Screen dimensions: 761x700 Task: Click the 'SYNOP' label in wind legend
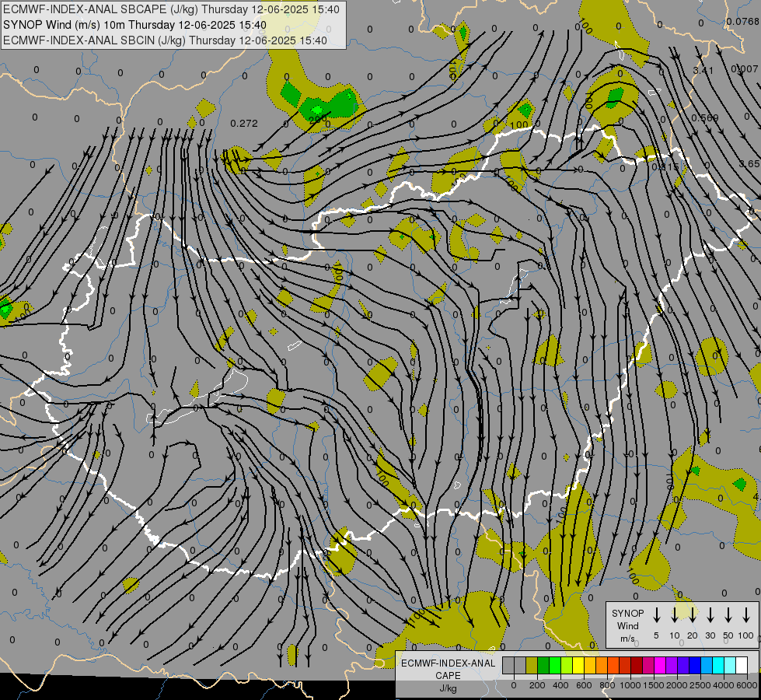coord(627,613)
